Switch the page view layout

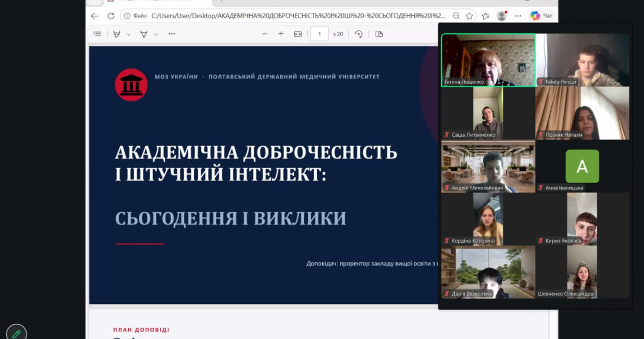click(379, 34)
